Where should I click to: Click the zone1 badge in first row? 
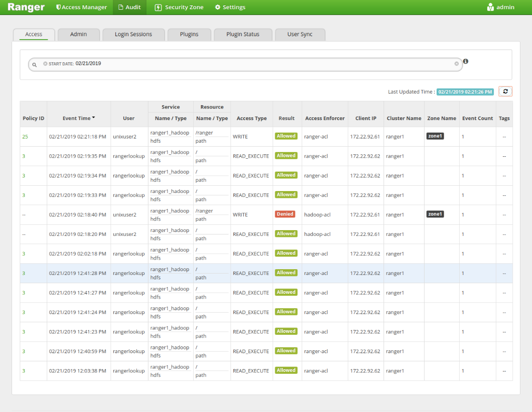435,136
